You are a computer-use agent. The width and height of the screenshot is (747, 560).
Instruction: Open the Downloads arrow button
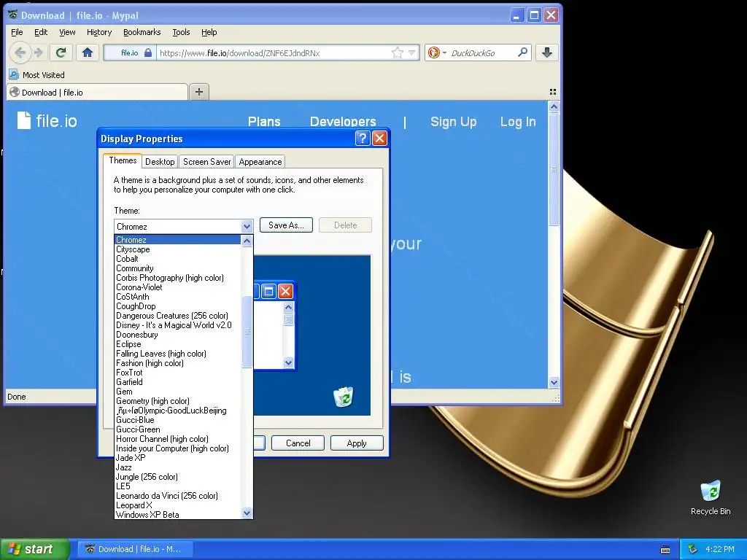[x=547, y=52]
